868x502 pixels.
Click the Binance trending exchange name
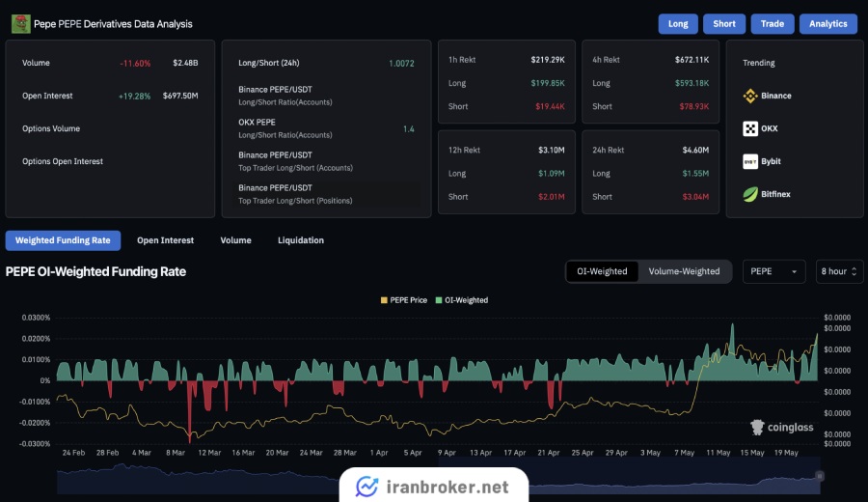point(776,96)
